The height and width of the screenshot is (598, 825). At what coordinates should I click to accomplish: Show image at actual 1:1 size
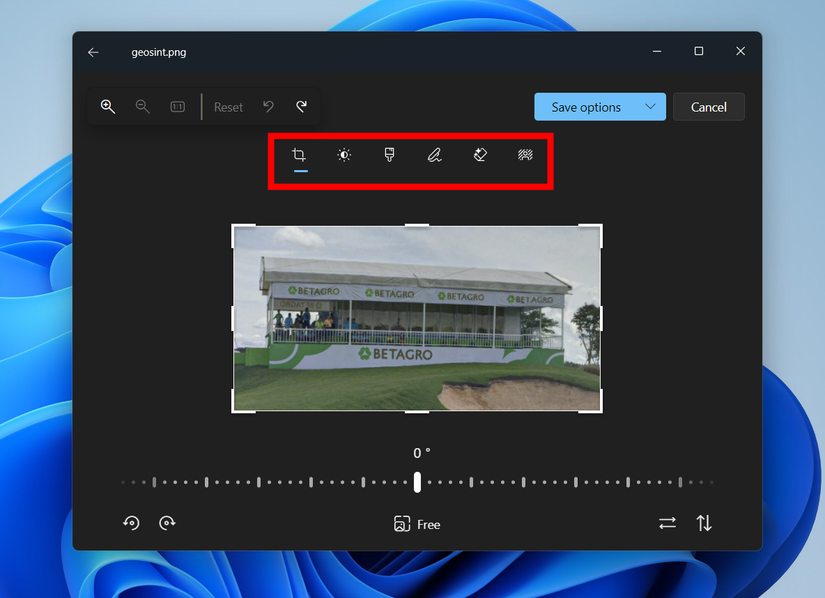[178, 107]
